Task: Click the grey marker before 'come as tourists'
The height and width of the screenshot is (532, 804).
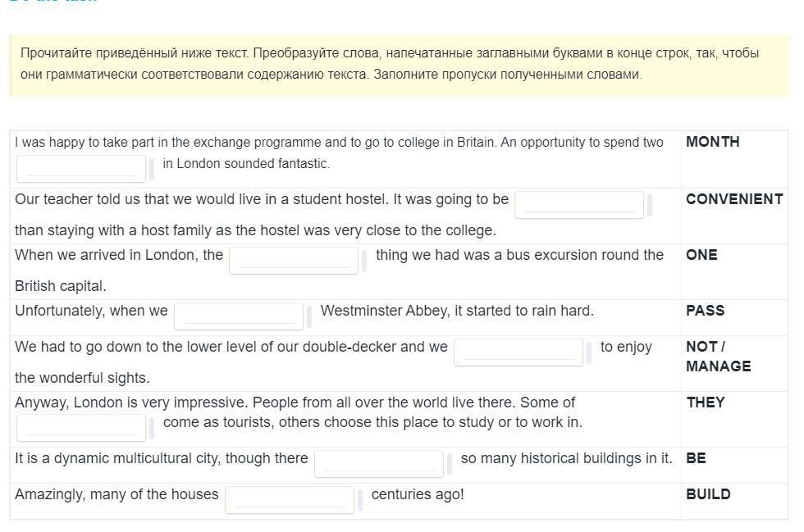Action: [153, 428]
